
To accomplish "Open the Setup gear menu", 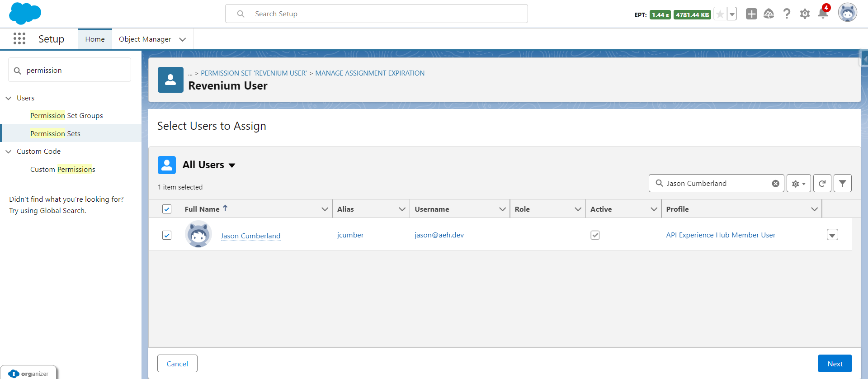I will click(805, 14).
